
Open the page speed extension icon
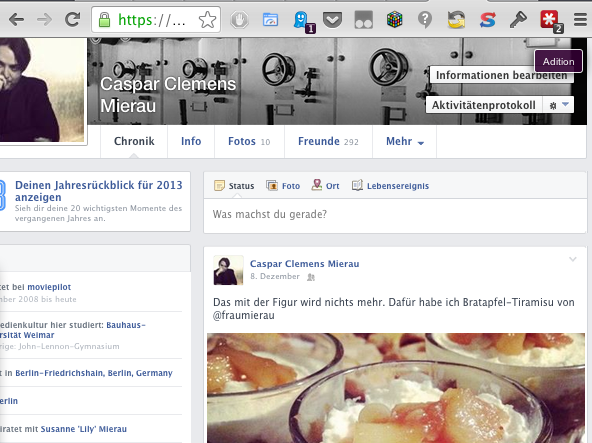point(270,20)
